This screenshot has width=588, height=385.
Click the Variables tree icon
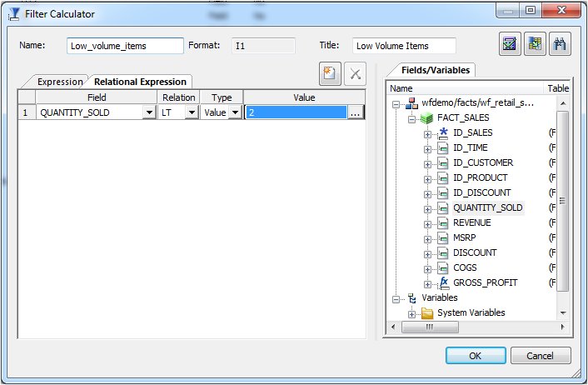[411, 298]
